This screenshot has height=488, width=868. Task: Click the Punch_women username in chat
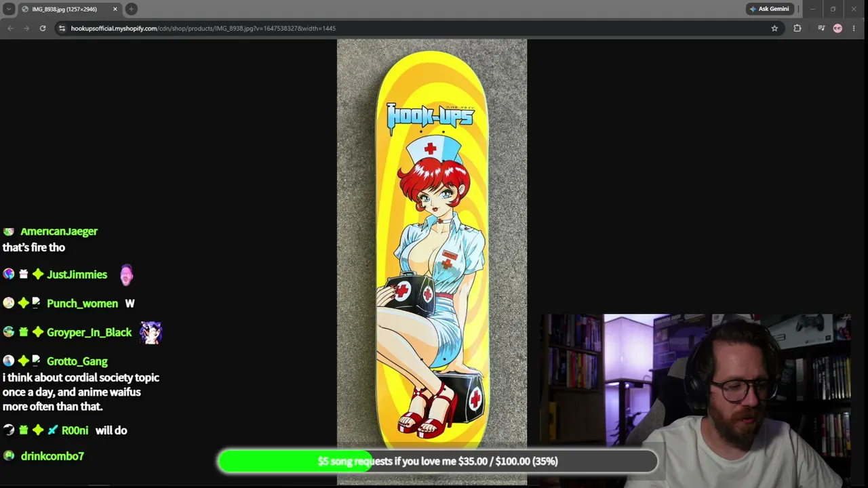pyautogui.click(x=82, y=304)
